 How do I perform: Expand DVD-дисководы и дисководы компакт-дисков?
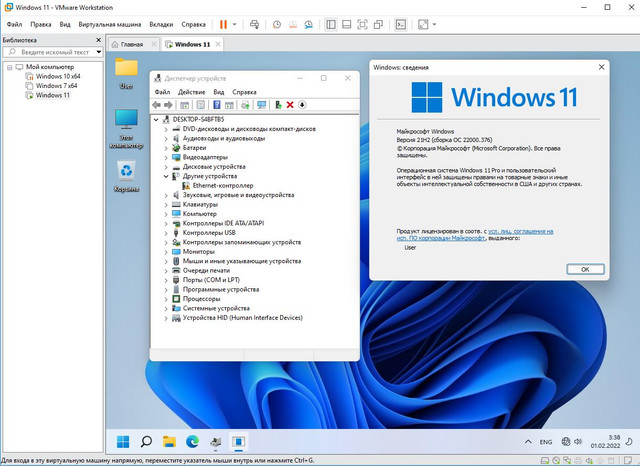tap(166, 129)
